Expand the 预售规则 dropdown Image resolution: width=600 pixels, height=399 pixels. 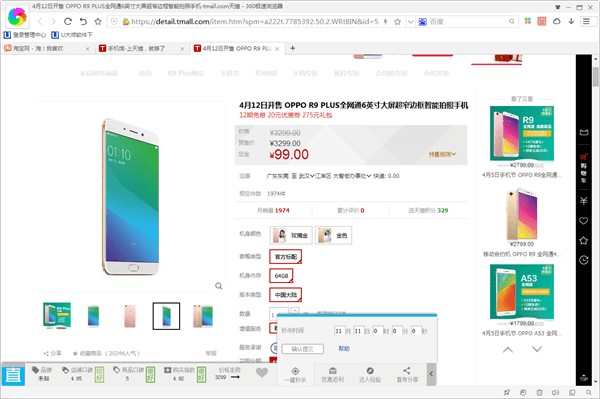tap(442, 154)
